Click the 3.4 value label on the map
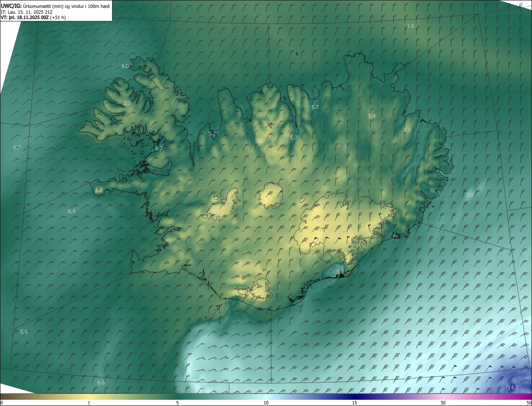Viewport: 532px width, 406px height. click(372, 116)
